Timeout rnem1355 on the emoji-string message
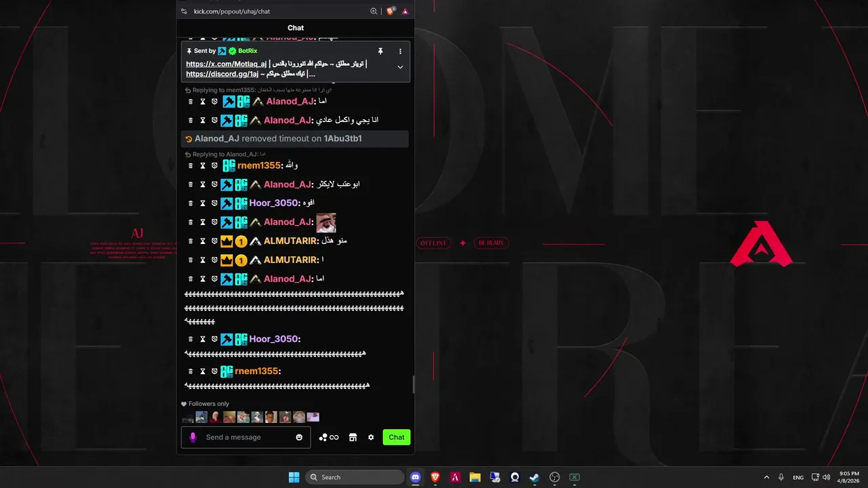868x488 pixels. (202, 371)
